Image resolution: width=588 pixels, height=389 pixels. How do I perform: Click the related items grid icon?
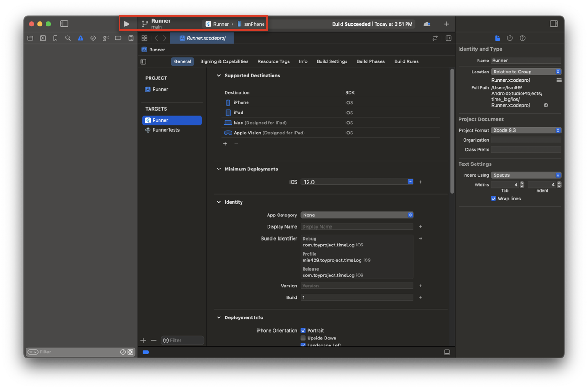pyautogui.click(x=144, y=38)
